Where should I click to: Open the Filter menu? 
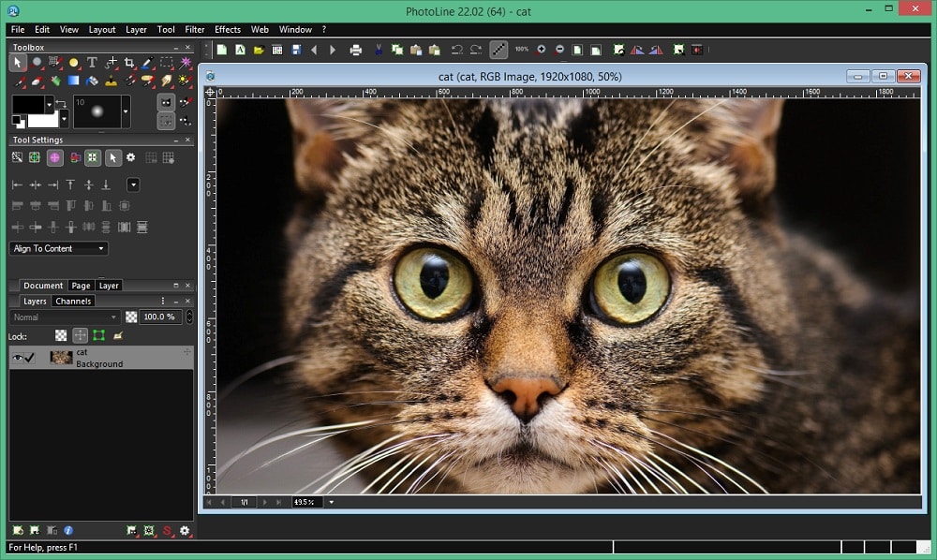[195, 29]
